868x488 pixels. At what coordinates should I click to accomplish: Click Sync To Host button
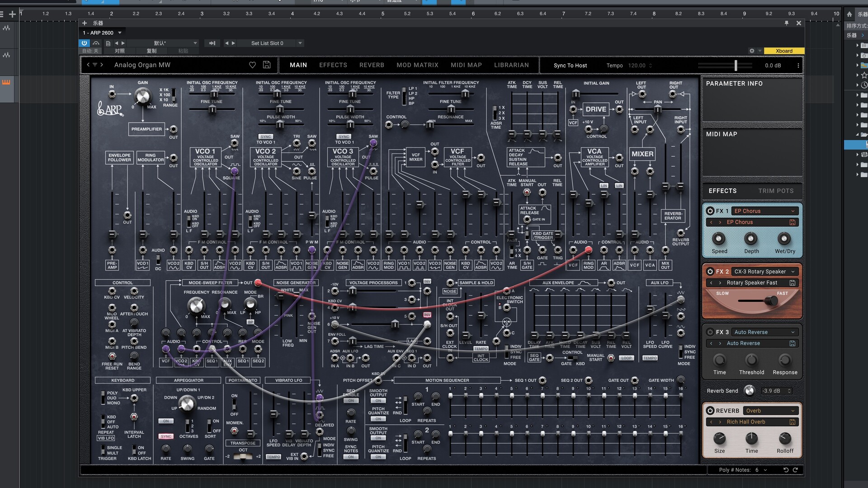click(570, 66)
